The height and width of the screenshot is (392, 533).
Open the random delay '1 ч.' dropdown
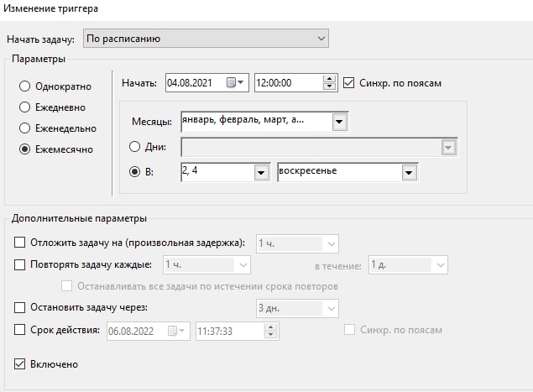(297, 243)
